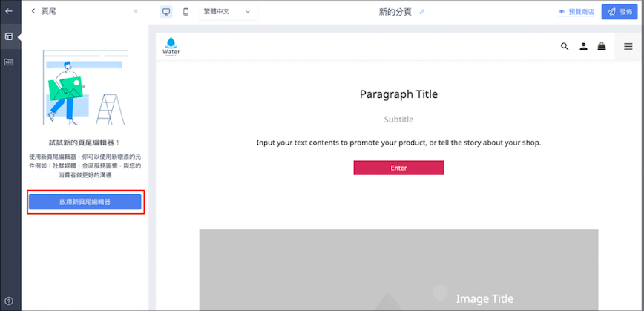Open the page layout icon in sidebar
Viewport: 644px width, 311px height.
(x=9, y=36)
